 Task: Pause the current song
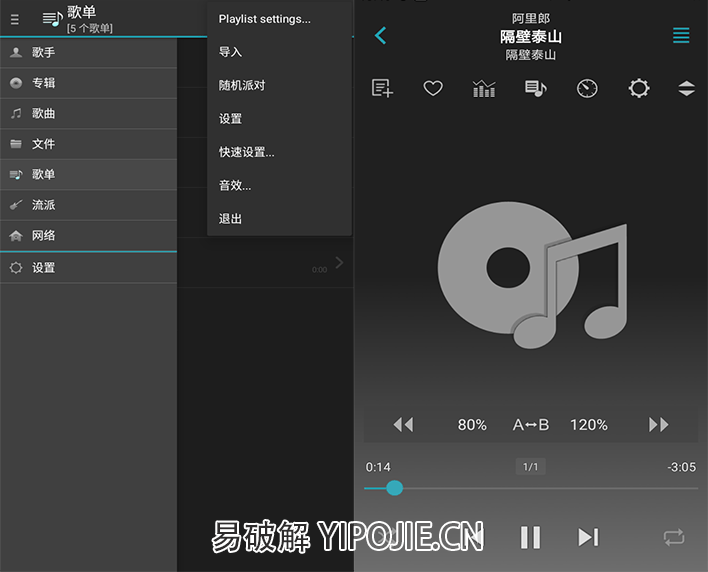pyautogui.click(x=530, y=537)
